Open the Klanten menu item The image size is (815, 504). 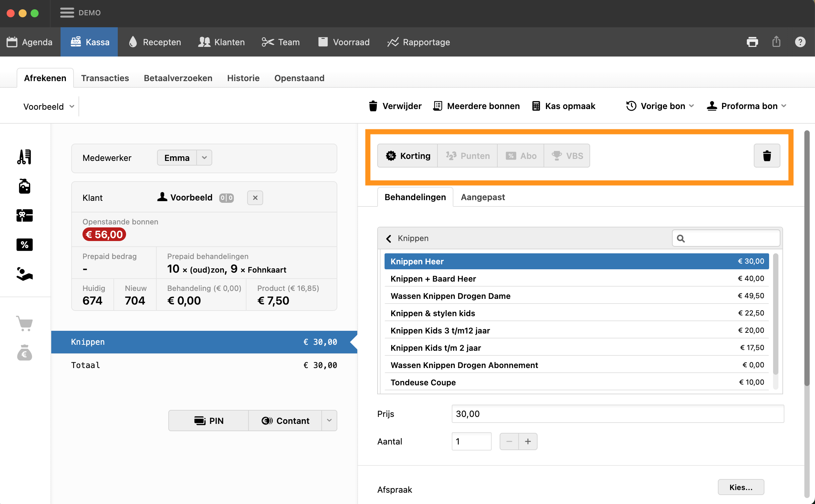(222, 42)
